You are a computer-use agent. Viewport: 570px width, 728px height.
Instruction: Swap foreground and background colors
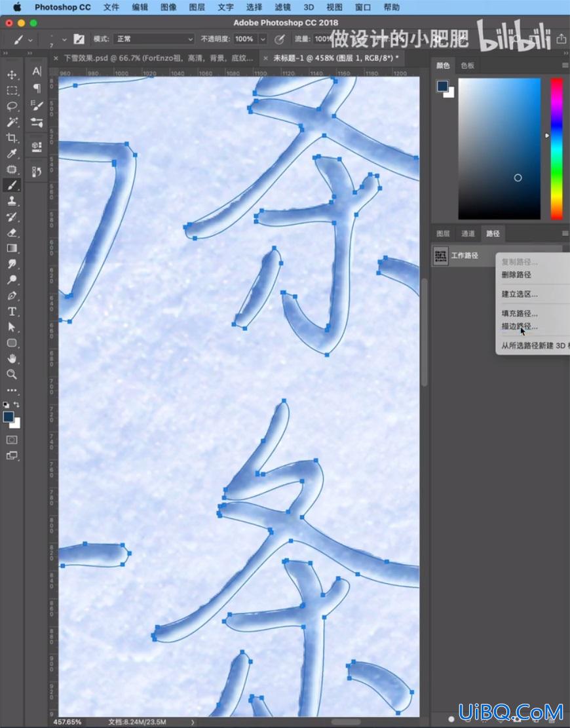(x=17, y=404)
